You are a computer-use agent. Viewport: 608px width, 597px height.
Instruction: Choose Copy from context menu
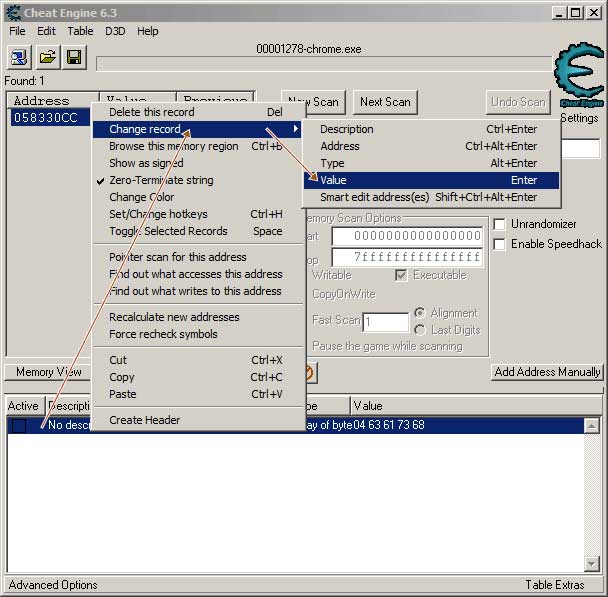coord(197,377)
